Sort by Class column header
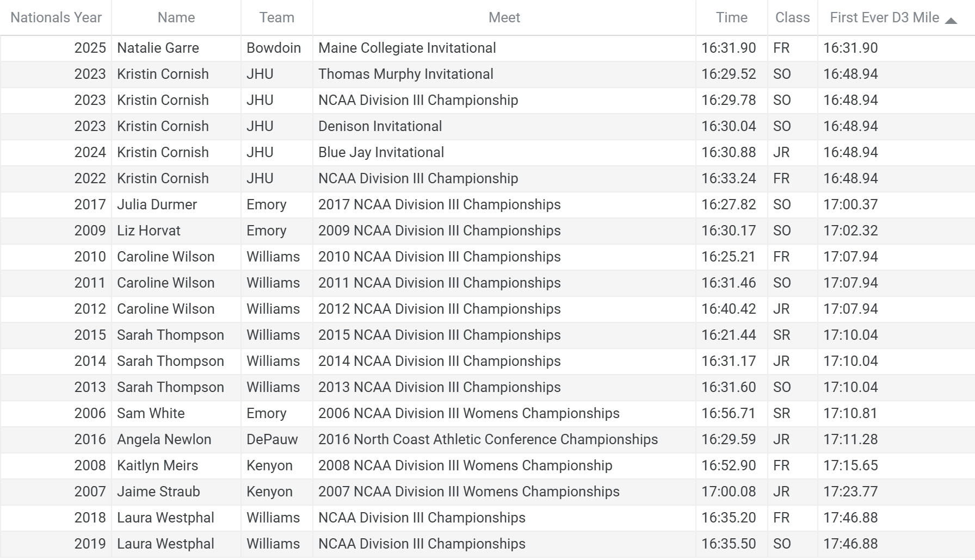 click(792, 17)
